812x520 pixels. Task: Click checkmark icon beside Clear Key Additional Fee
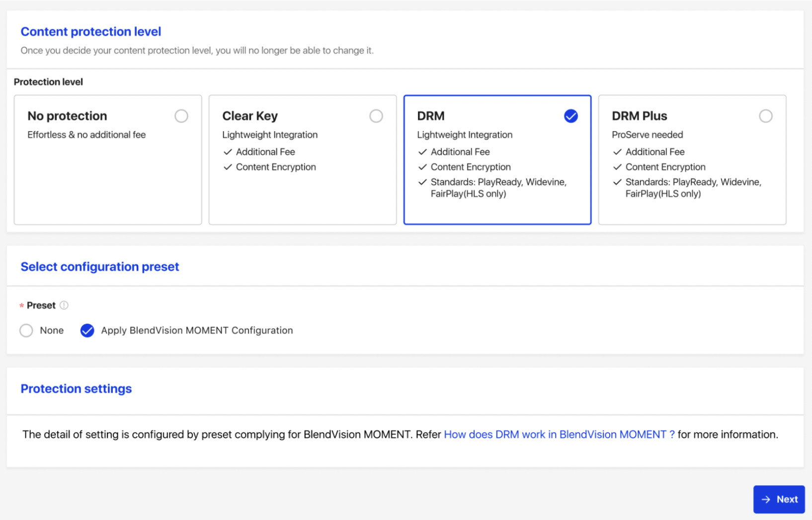[x=228, y=152]
